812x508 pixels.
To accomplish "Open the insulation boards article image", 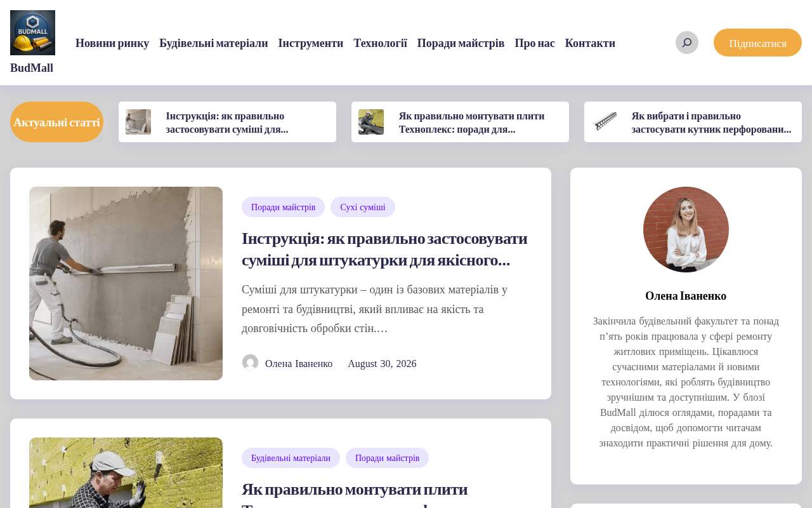I will 126,472.
